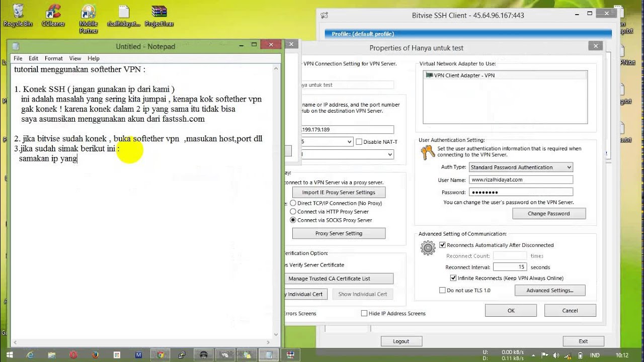Switch to Notepad via its taskbar icon
Image resolution: width=644 pixels, height=362 pixels.
(x=270, y=355)
